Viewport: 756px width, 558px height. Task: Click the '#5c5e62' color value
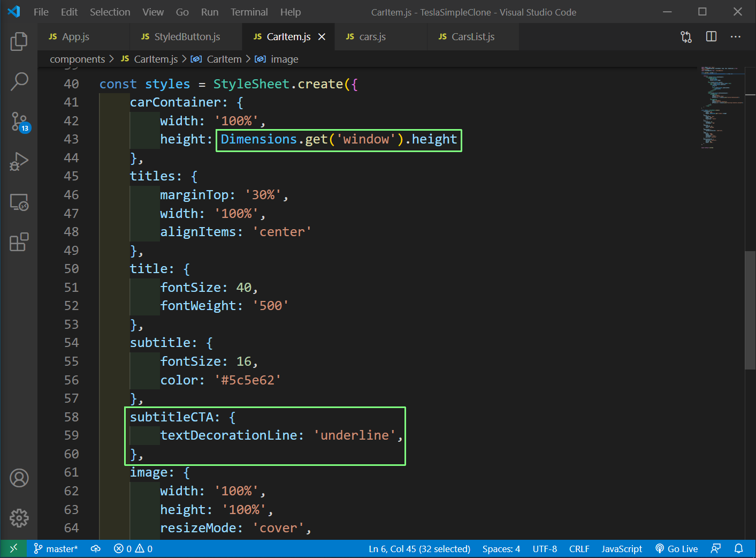click(248, 380)
